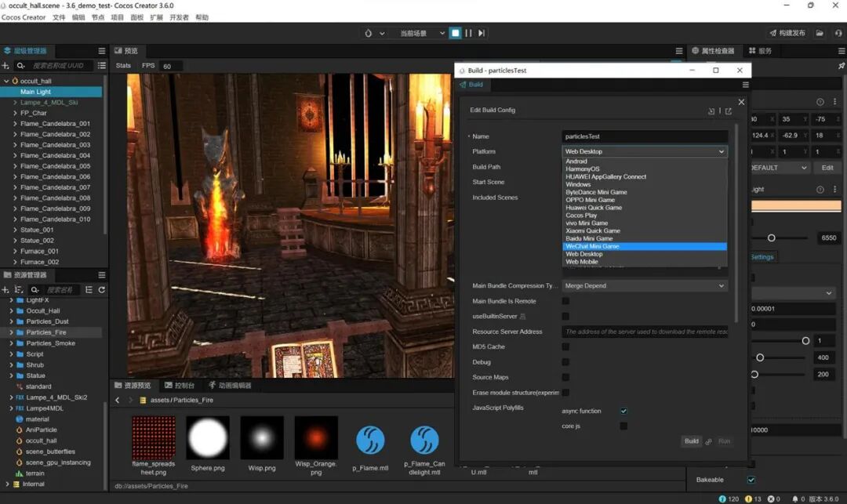
Task: Open preview panel hamburger menu
Action: click(x=679, y=51)
